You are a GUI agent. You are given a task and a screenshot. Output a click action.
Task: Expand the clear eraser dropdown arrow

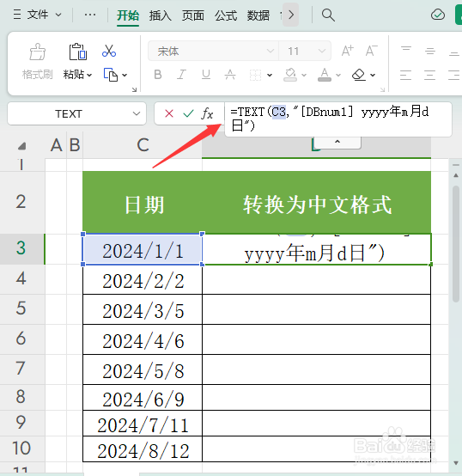coord(373,75)
